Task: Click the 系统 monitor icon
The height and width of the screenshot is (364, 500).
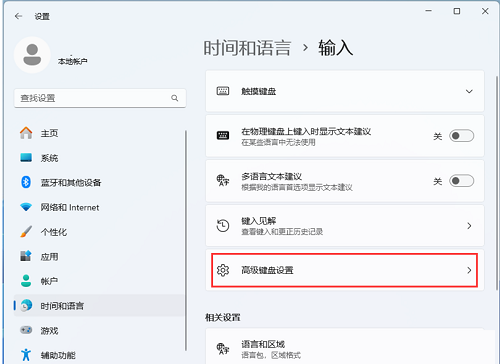Action: pyautogui.click(x=26, y=157)
